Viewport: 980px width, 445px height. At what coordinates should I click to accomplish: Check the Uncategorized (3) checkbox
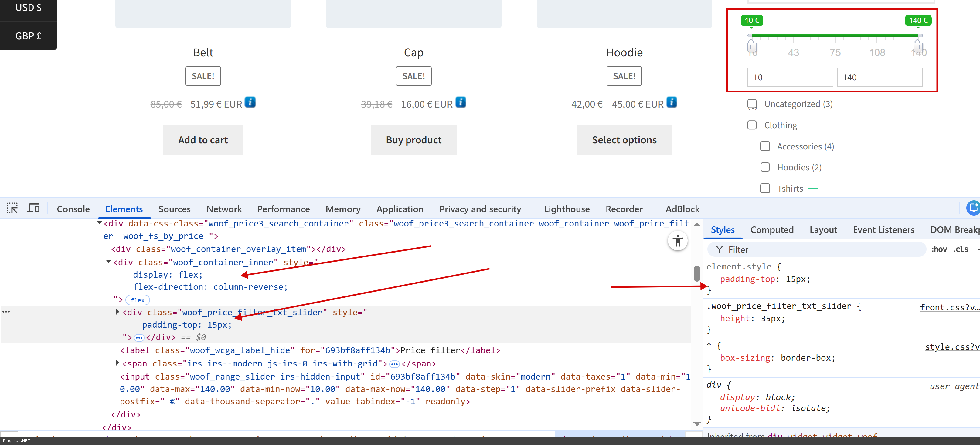752,104
